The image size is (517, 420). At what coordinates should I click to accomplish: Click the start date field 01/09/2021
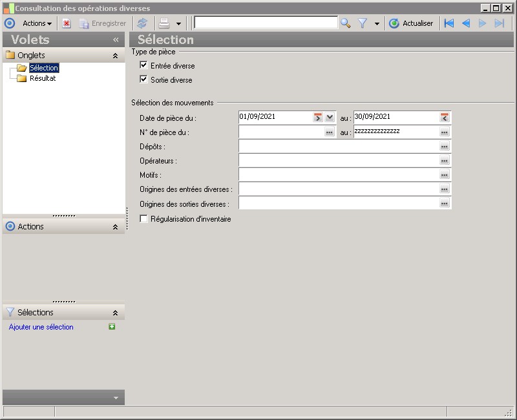[275, 117]
